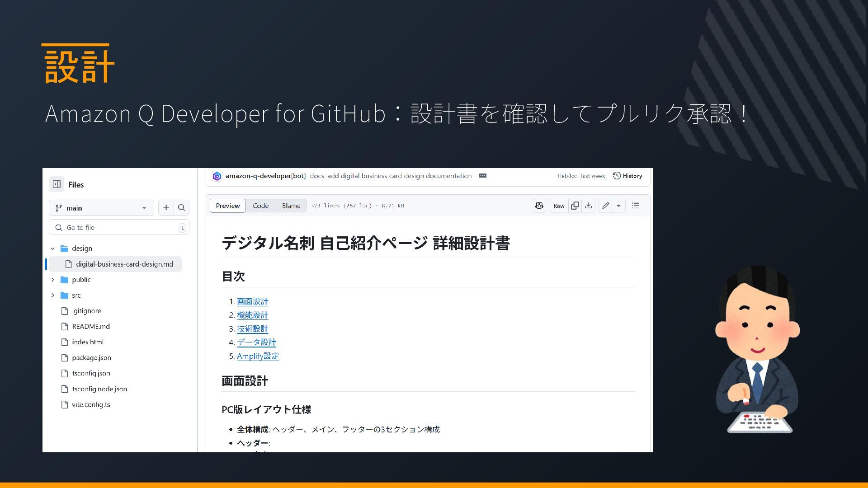This screenshot has width=868, height=488.
Task: Open more edit options dropdown arrow
Action: 618,206
